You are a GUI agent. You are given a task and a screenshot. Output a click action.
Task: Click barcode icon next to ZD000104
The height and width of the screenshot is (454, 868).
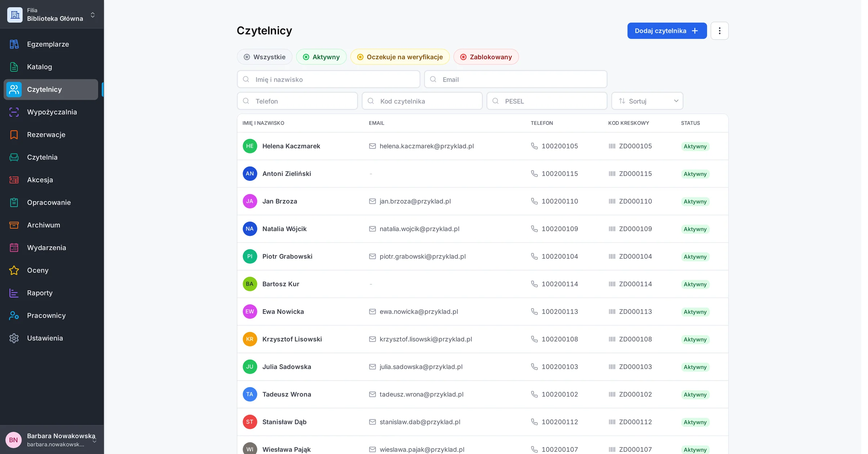(x=612, y=256)
